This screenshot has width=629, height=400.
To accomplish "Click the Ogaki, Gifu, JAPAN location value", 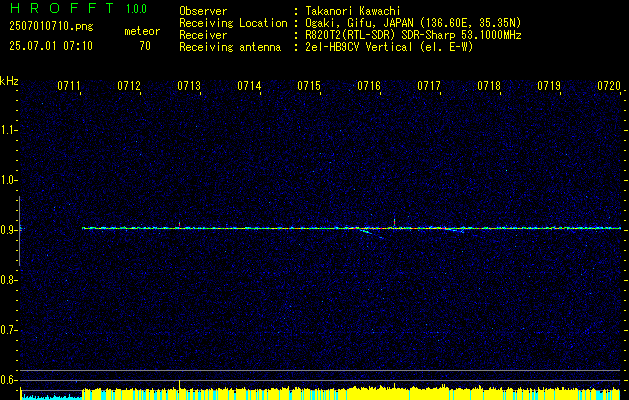I will pyautogui.click(x=413, y=23).
